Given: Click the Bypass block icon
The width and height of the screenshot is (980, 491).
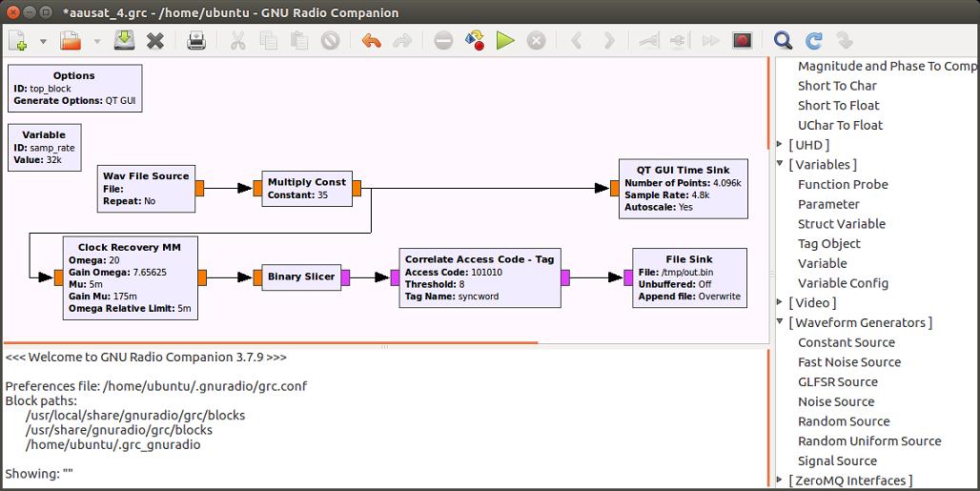Looking at the screenshot, I should (710, 41).
